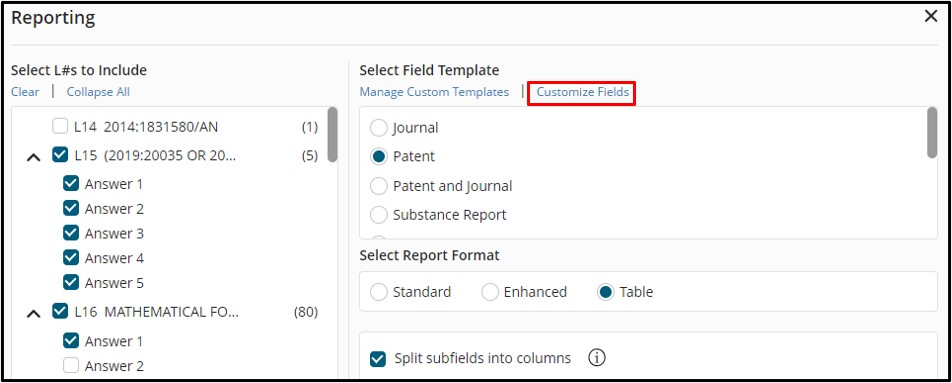
Task: Collapse the L16 MATHEMATICAL FO... chevron
Action: click(34, 313)
